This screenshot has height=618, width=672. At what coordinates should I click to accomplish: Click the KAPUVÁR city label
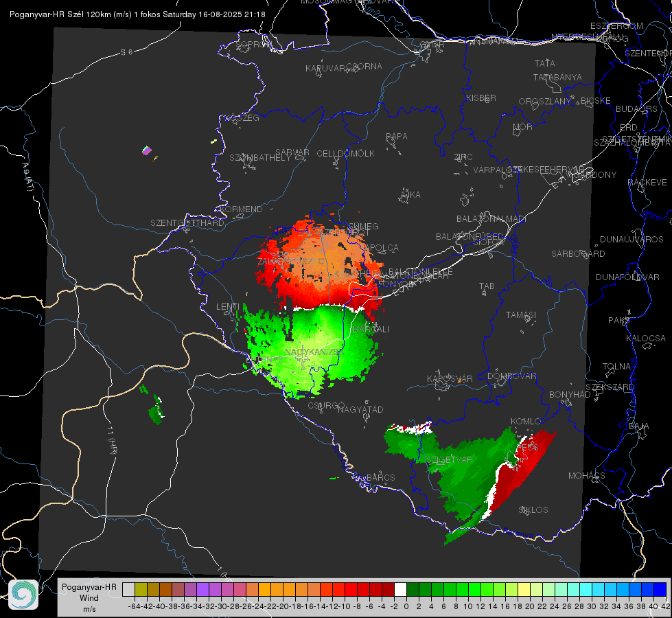326,68
